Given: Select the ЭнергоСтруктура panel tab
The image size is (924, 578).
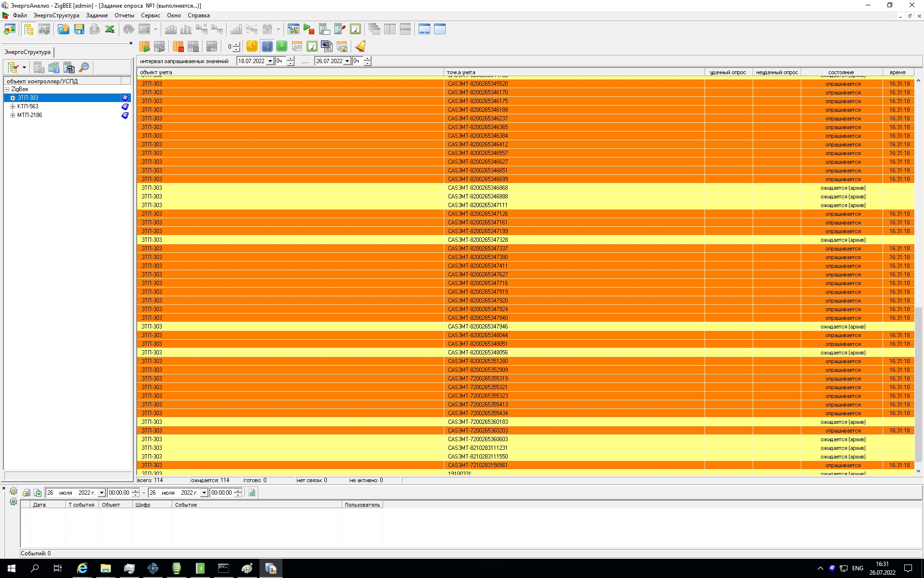Looking at the screenshot, I should (27, 52).
